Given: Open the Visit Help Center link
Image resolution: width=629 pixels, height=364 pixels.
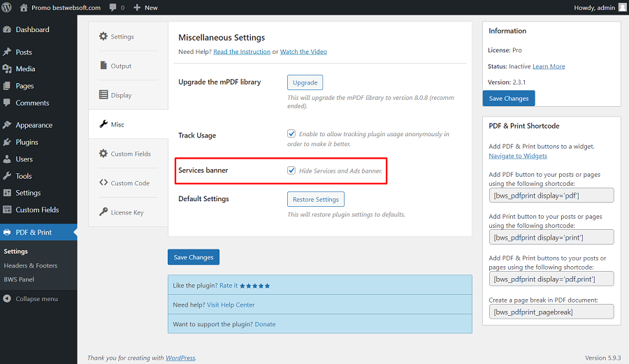Looking at the screenshot, I should [231, 305].
